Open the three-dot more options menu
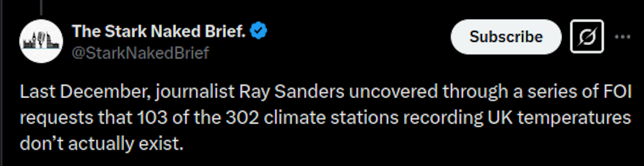644x166 pixels. (622, 37)
